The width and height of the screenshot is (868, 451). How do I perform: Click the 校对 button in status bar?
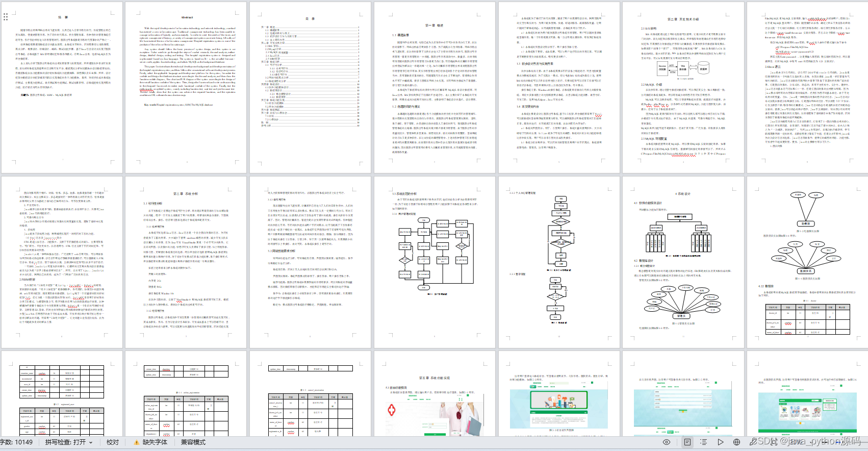pyautogui.click(x=113, y=442)
